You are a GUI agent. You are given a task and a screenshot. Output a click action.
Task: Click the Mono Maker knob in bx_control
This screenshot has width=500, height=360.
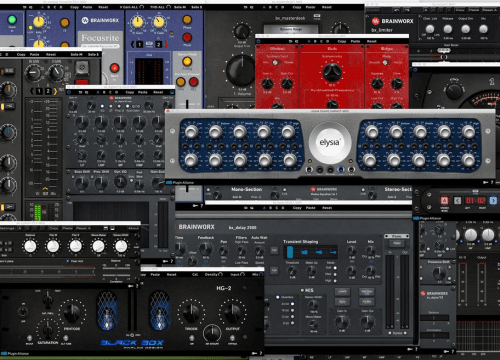tap(98, 246)
